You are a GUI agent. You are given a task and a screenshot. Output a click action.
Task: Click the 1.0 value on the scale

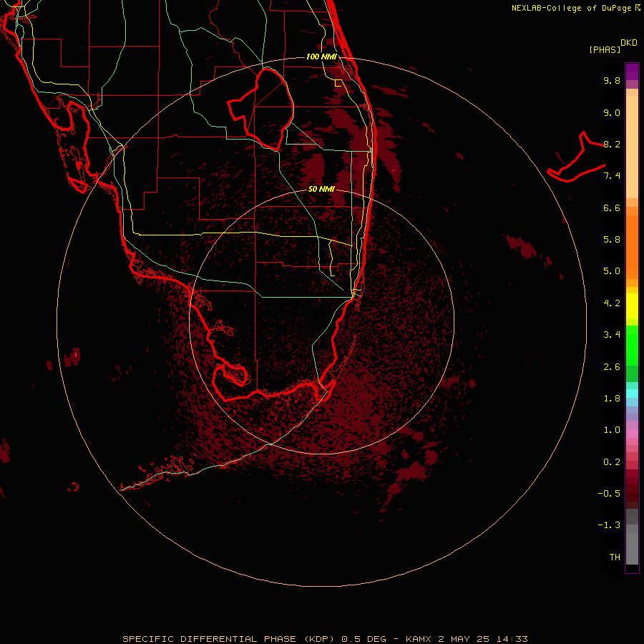point(612,430)
